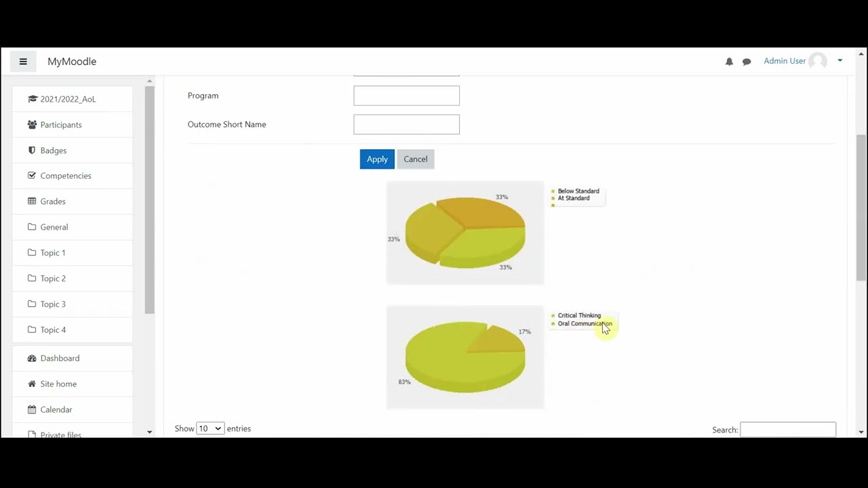The height and width of the screenshot is (488, 868).
Task: Click the Apply button
Action: coord(377,159)
